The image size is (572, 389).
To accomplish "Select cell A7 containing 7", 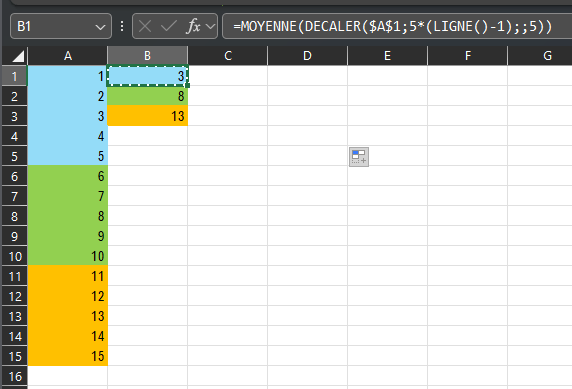I will pos(67,196).
